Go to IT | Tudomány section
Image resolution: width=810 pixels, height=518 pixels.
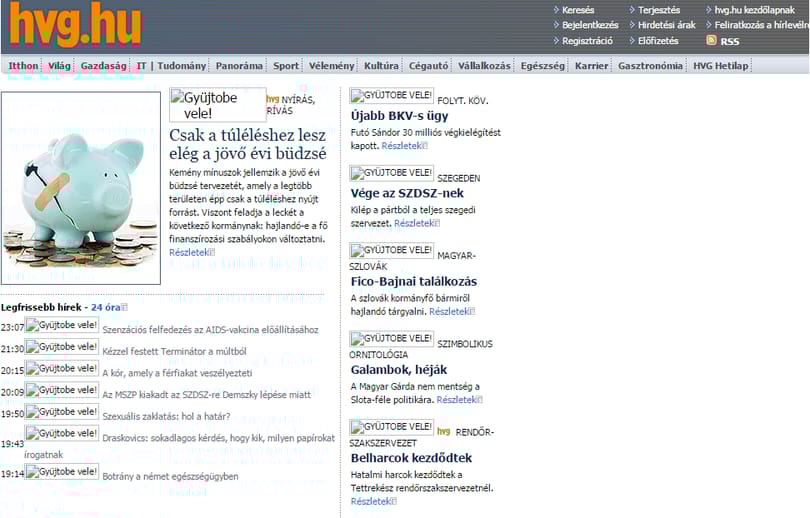171,66
